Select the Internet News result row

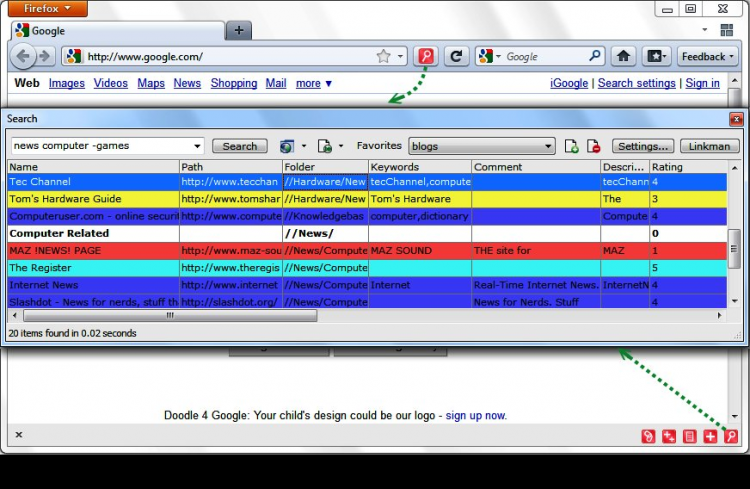click(x=367, y=285)
